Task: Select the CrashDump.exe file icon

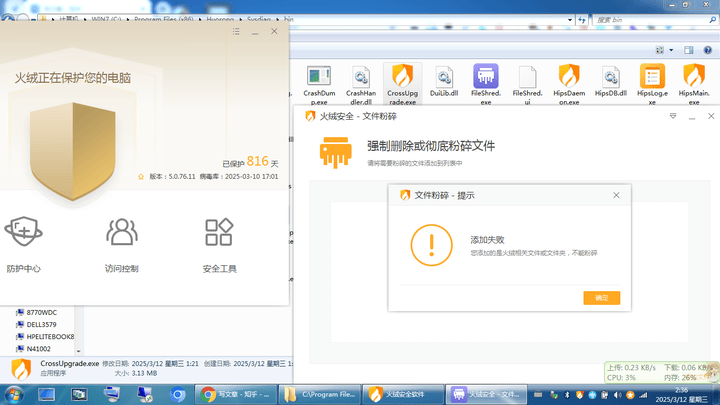Action: pyautogui.click(x=319, y=76)
